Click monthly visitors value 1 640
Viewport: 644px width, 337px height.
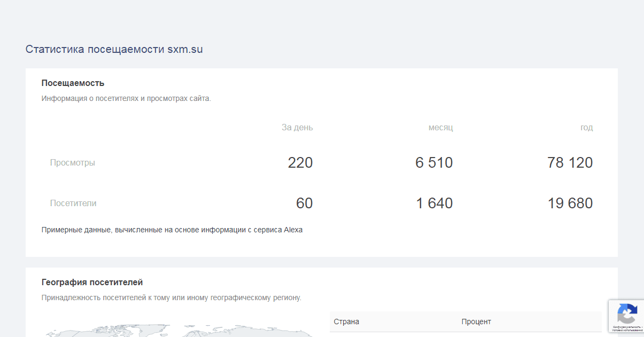point(433,203)
